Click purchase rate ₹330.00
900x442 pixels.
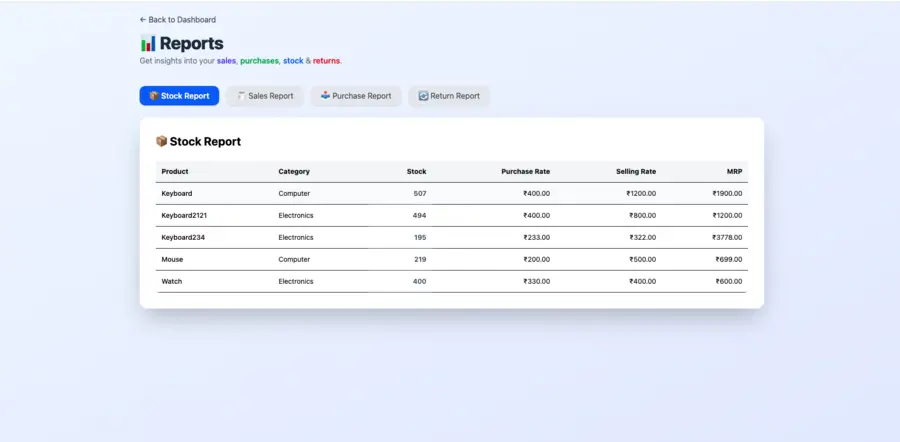pyautogui.click(x=537, y=281)
